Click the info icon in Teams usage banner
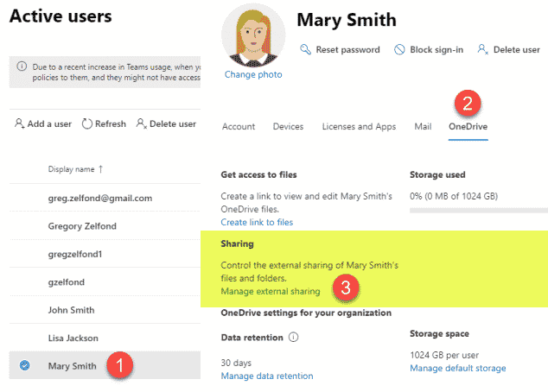This screenshot has width=548, height=392. (x=22, y=66)
